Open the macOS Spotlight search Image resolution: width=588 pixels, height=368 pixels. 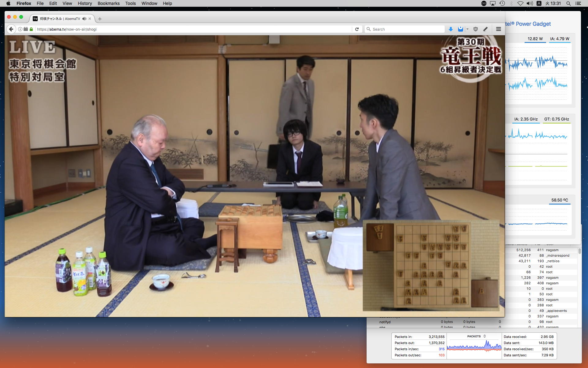pos(568,3)
